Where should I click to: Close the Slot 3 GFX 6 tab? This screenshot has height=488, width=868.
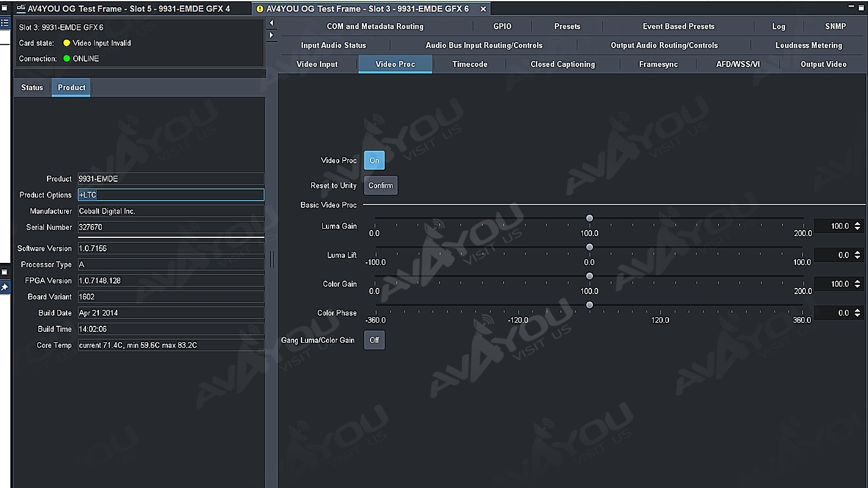483,9
